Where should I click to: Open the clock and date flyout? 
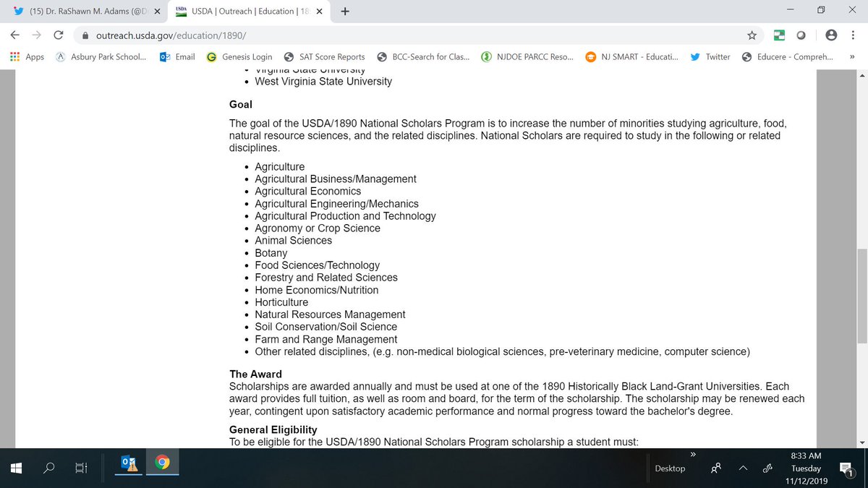[806, 468]
